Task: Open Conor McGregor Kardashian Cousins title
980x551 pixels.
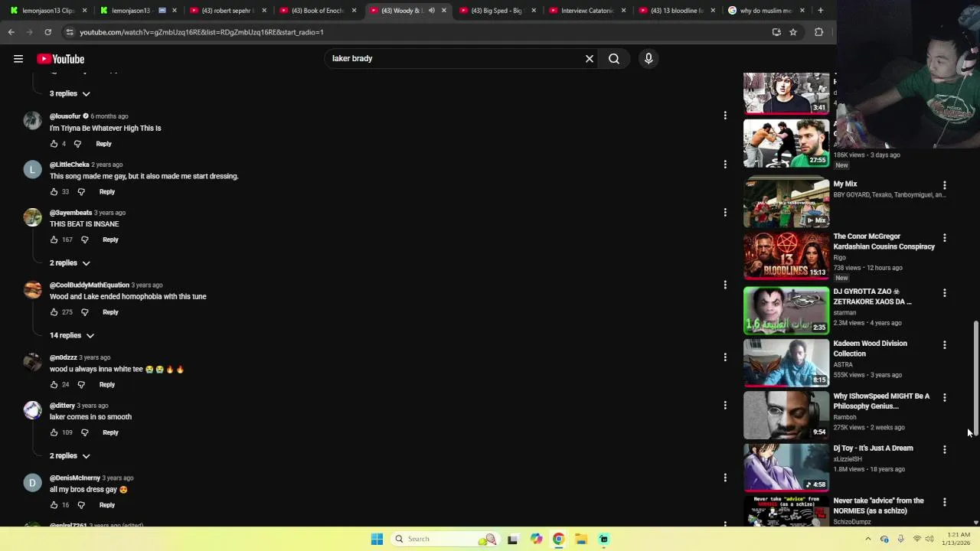Action: [884, 242]
